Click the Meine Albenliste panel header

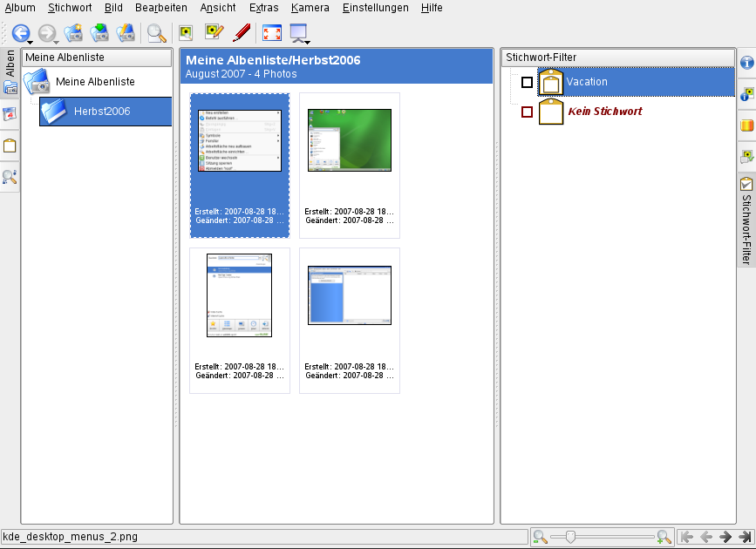click(97, 58)
